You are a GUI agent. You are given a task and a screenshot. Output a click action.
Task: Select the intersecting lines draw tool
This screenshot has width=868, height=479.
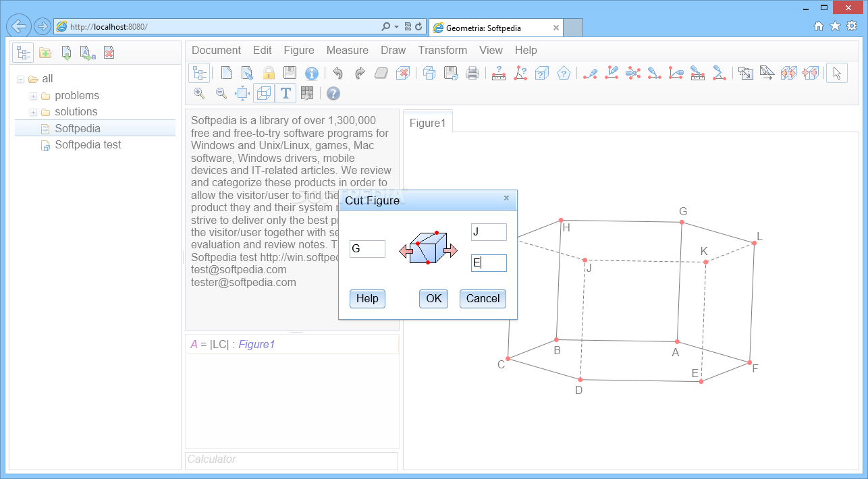(x=633, y=73)
